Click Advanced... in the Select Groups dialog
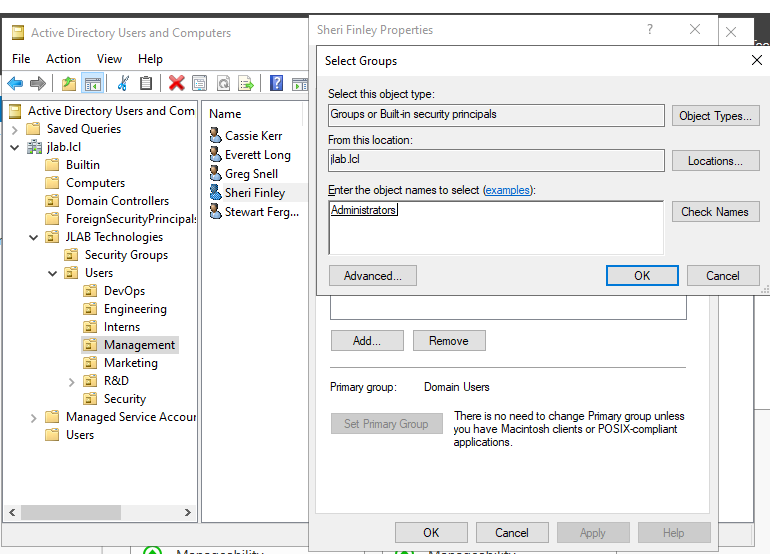 [x=372, y=276]
